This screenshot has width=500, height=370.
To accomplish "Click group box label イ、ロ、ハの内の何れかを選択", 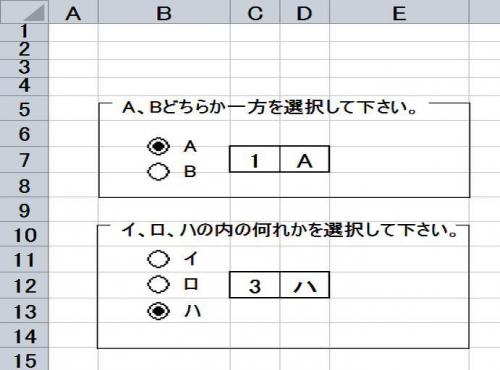I will point(290,230).
